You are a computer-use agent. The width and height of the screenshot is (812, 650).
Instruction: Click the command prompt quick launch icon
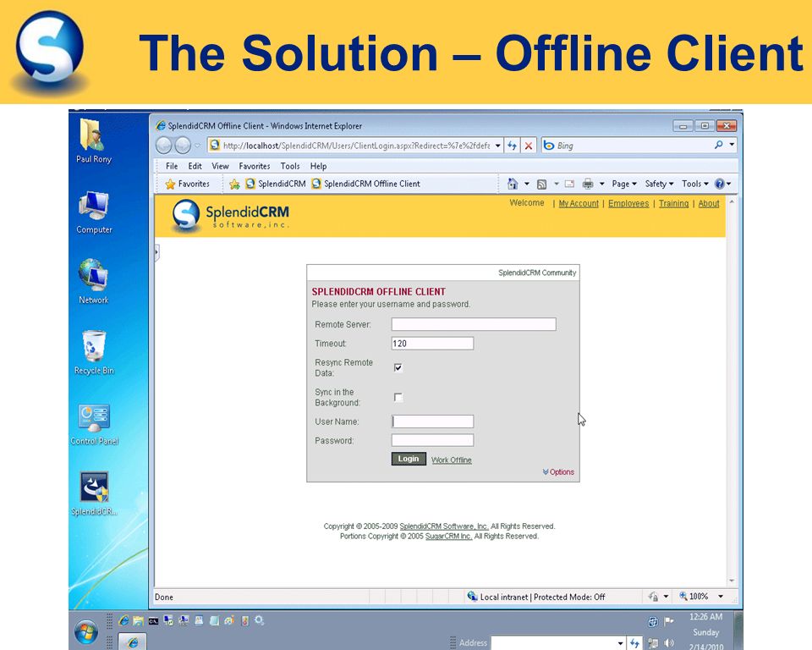click(153, 621)
